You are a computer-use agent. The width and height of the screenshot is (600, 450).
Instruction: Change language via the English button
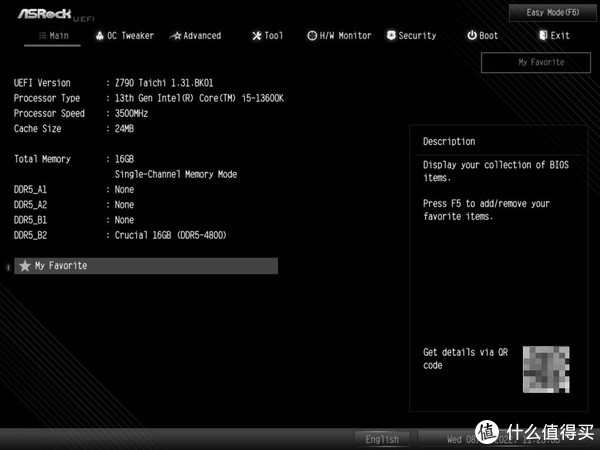tap(382, 439)
